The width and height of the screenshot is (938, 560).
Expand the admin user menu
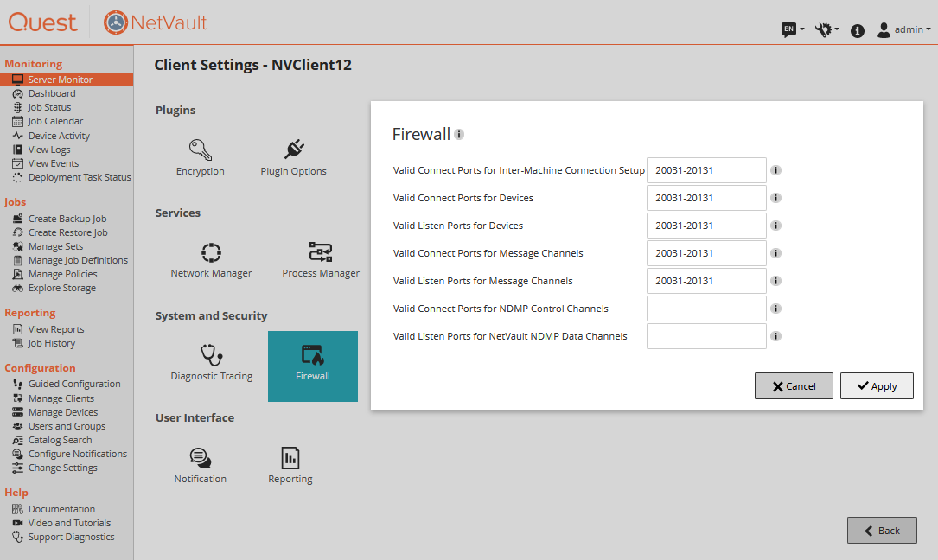(x=904, y=29)
